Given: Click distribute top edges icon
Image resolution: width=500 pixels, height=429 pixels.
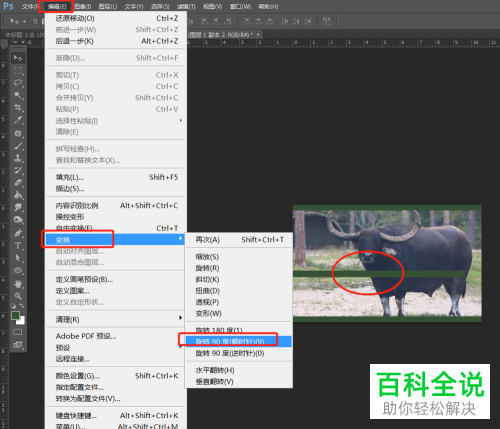Looking at the screenshot, I should pyautogui.click(x=247, y=21).
